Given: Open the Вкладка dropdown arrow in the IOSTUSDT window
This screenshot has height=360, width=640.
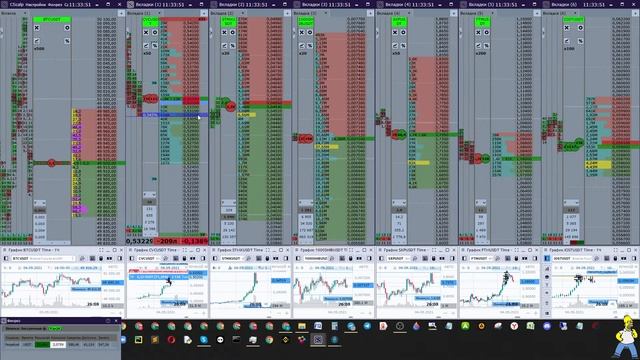Looking at the screenshot, I should [575, 13].
